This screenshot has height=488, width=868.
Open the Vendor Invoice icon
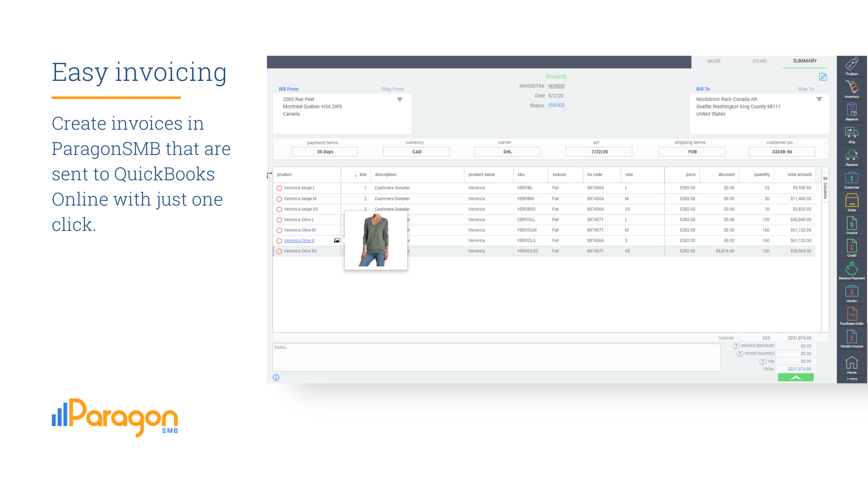click(x=852, y=338)
